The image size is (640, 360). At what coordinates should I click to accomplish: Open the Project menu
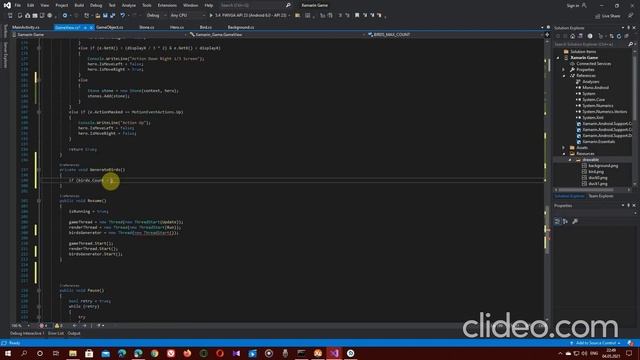(62, 5)
